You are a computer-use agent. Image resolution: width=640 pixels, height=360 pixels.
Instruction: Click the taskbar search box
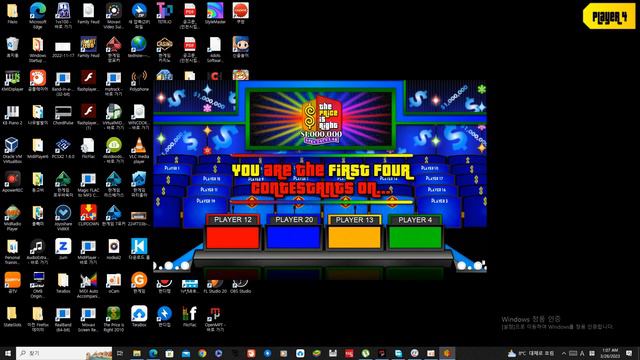tap(64, 353)
